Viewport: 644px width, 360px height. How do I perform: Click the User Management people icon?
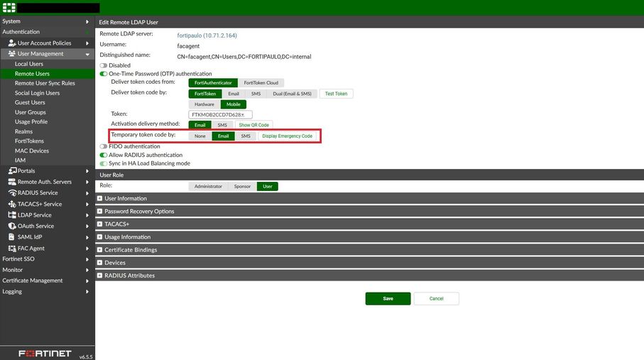point(12,53)
